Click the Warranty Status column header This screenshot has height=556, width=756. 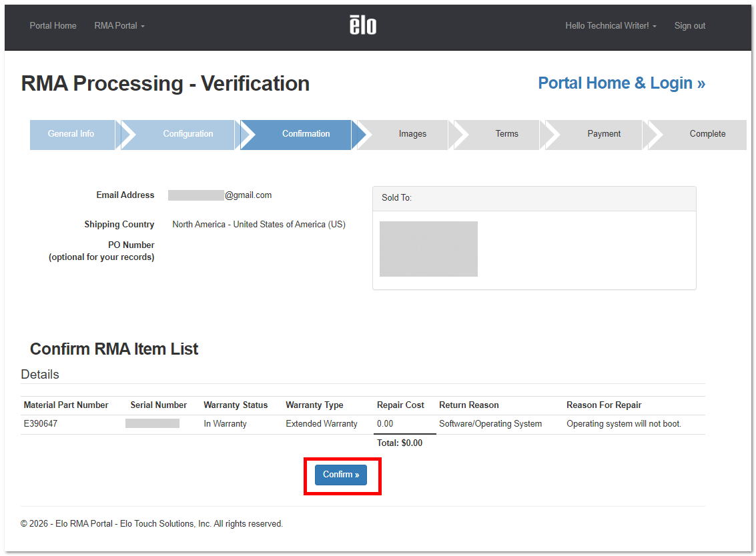[236, 405]
